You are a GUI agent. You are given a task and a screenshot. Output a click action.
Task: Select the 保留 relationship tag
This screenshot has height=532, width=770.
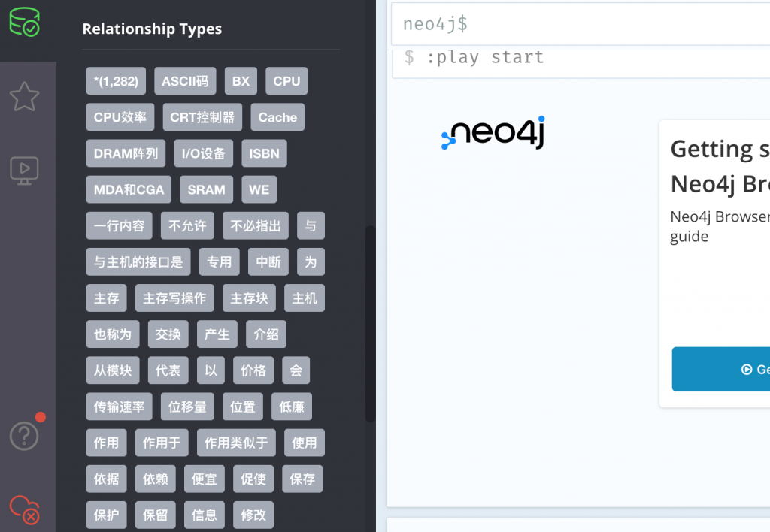[x=156, y=515]
